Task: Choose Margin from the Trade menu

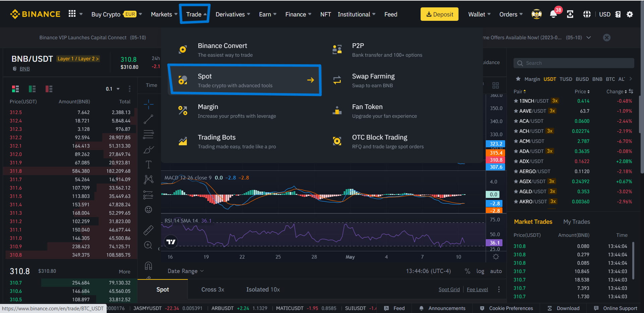Action: (245, 111)
